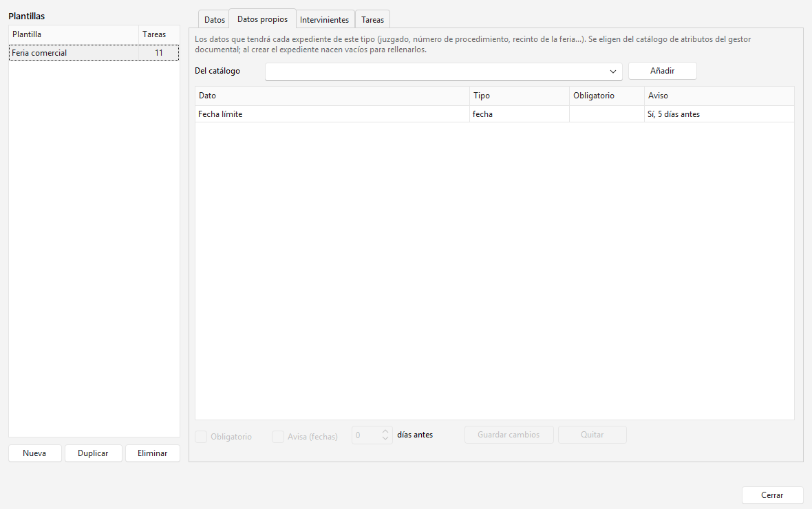Image resolution: width=812 pixels, height=509 pixels.
Task: Sort by the Tareas column header
Action: click(159, 34)
